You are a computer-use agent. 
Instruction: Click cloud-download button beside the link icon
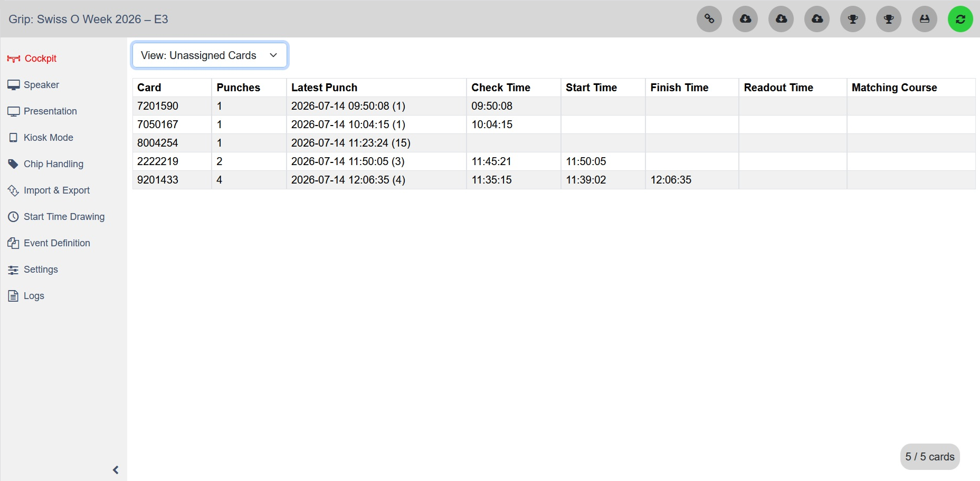745,19
